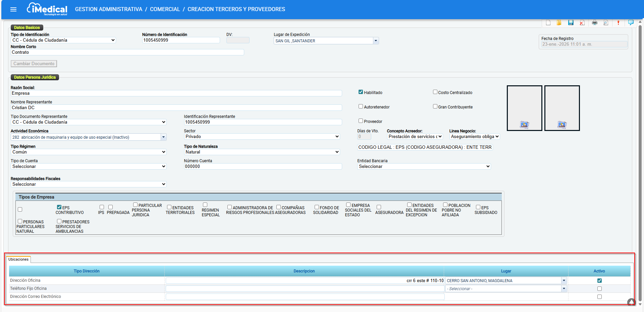The height and width of the screenshot is (312, 644).
Task: Click the vertical page scrollbar
Action: pos(640,163)
